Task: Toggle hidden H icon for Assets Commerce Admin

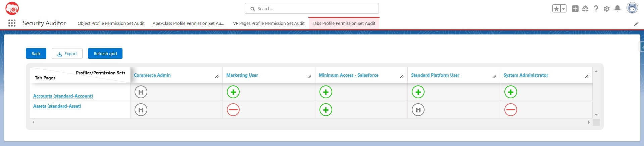Action: tap(141, 110)
